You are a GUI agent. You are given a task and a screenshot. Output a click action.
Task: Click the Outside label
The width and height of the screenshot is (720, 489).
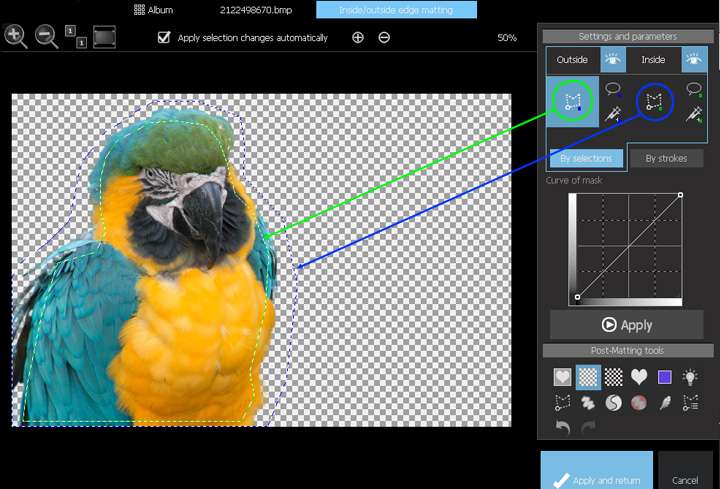tap(572, 60)
